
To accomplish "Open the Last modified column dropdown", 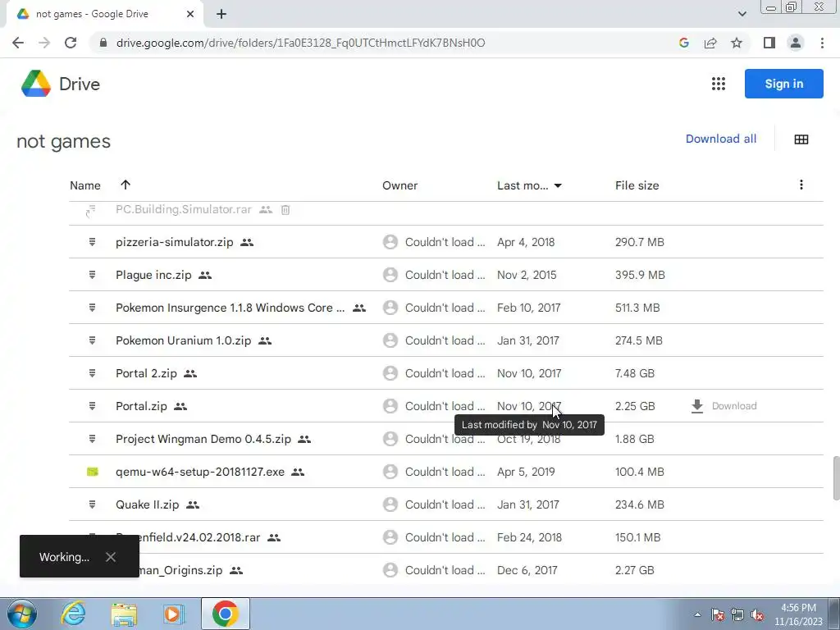I will (558, 186).
